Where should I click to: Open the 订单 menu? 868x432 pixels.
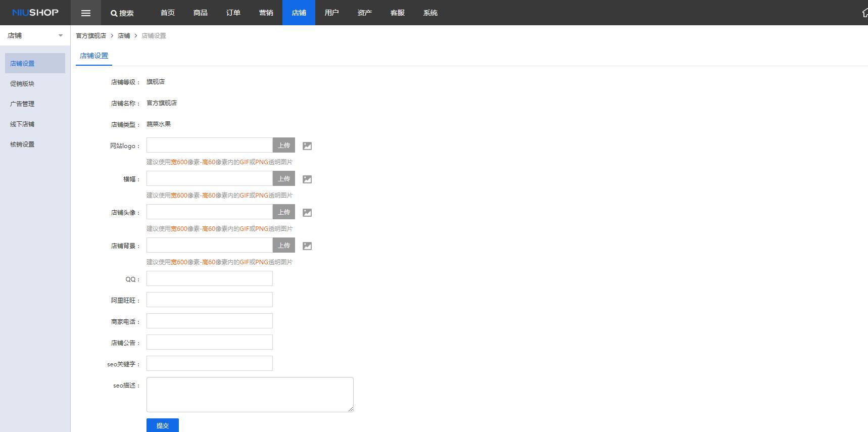(x=233, y=13)
